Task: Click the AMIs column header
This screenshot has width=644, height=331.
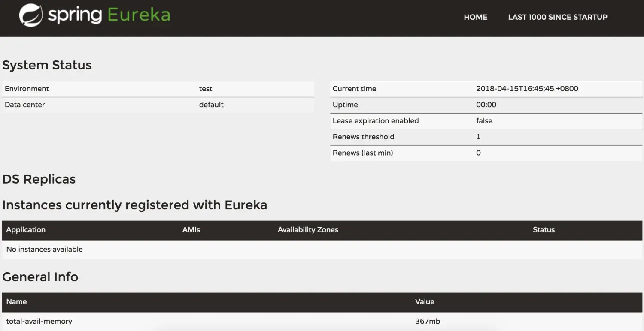Action: [x=191, y=230]
